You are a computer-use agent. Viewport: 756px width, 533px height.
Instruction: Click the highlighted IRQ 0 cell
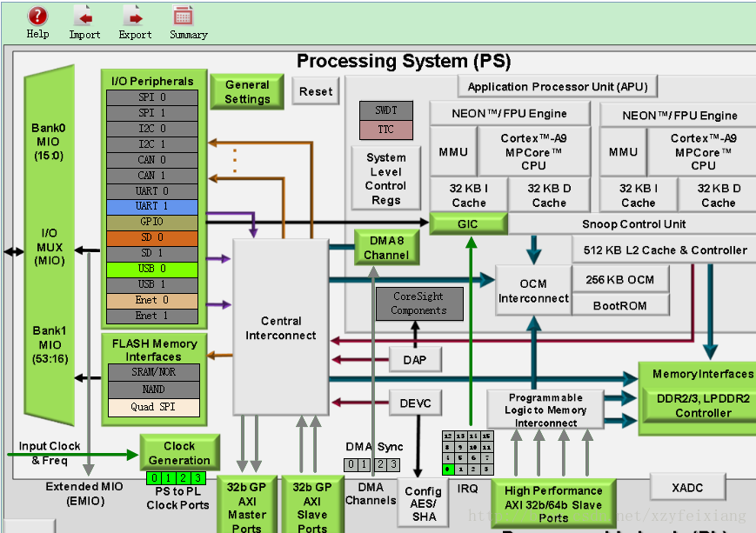click(448, 469)
